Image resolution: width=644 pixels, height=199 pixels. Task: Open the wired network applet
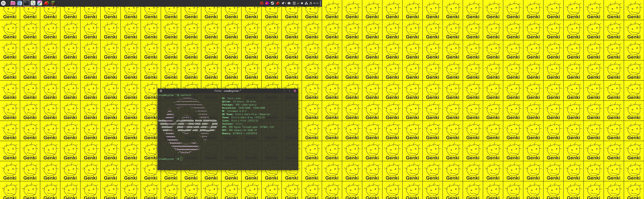coord(306,3)
